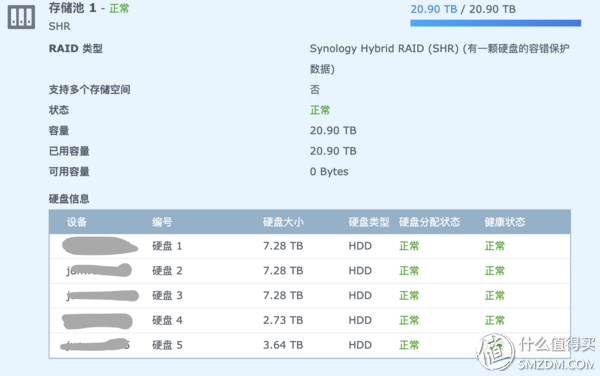Click the 硬盘大小 column header
Image resolution: width=600 pixels, height=376 pixels.
tap(283, 222)
